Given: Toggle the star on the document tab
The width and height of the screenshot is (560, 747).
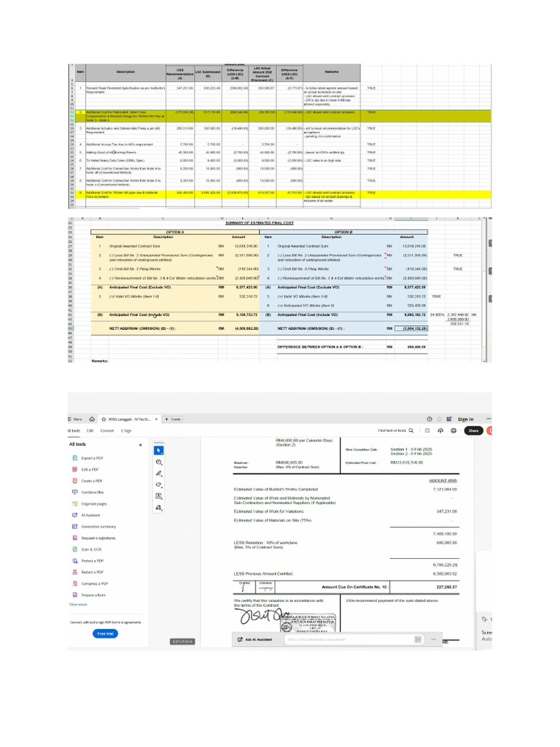Looking at the screenshot, I should [104, 419].
